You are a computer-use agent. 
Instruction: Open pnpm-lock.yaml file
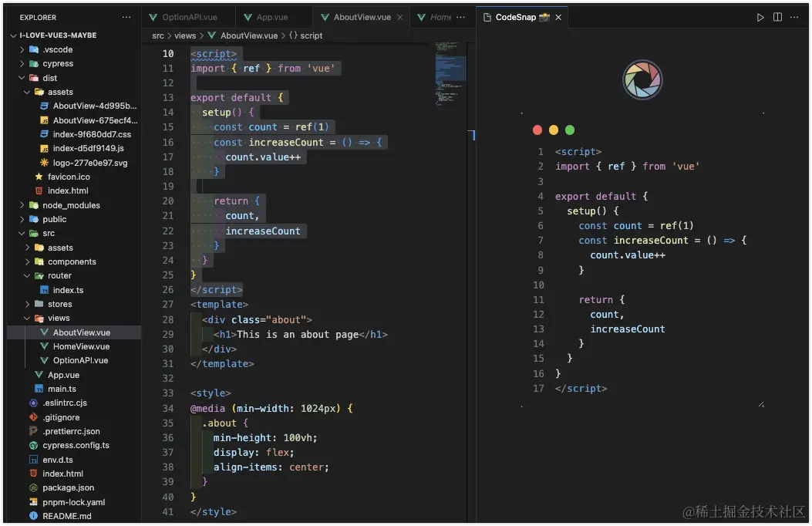(73, 502)
